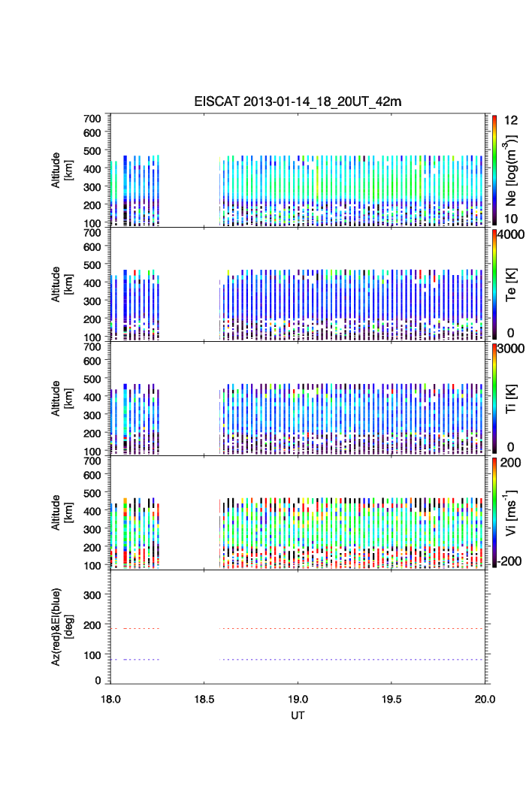532x798 pixels.
Task: Click the 400 altitude tick in Ti panel
Action: point(92,397)
